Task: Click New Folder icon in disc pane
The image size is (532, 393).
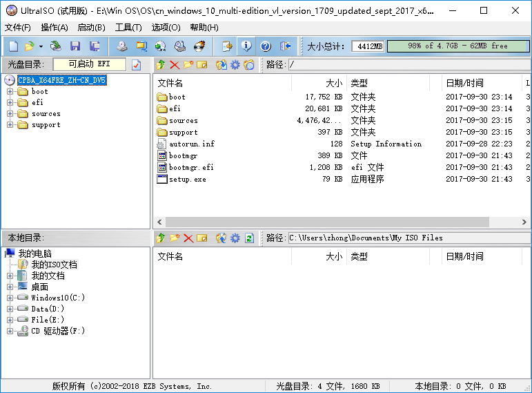Action: point(188,64)
